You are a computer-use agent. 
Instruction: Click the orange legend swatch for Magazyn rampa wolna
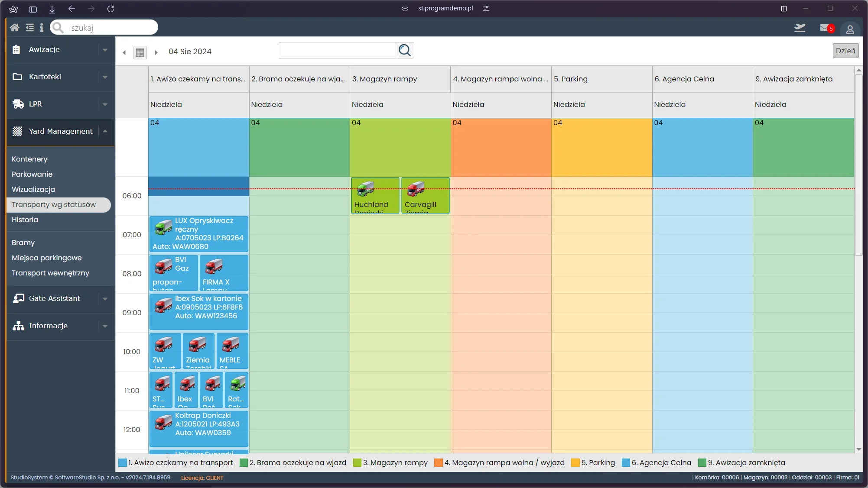click(438, 462)
